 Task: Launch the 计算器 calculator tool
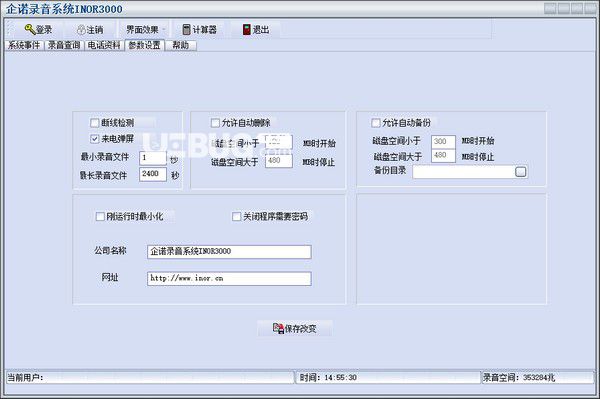(x=199, y=29)
